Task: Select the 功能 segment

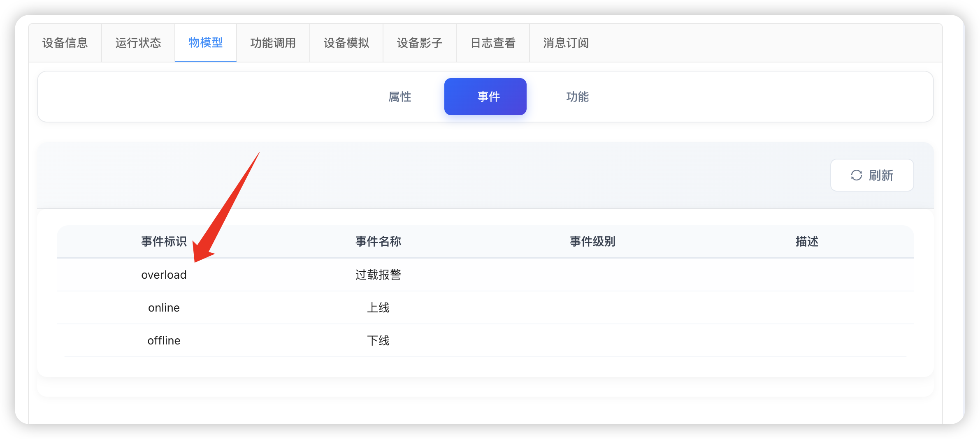Action: 577,97
